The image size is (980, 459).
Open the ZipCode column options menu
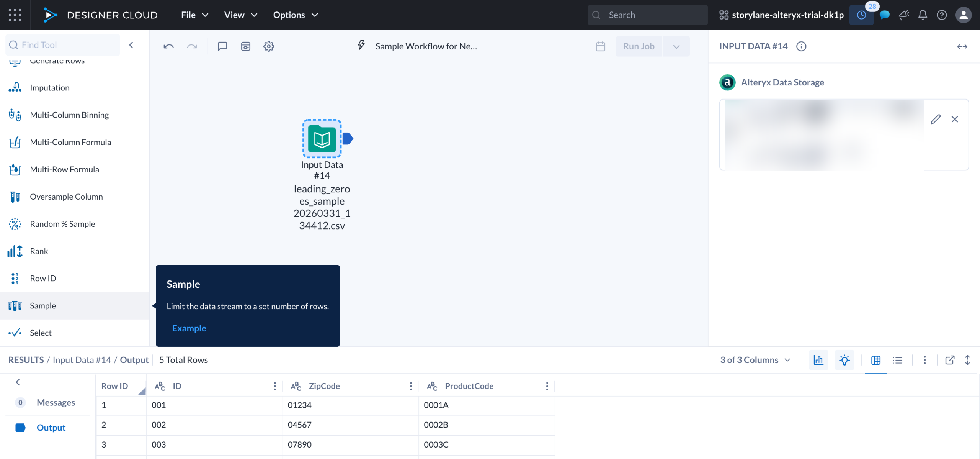tap(411, 386)
